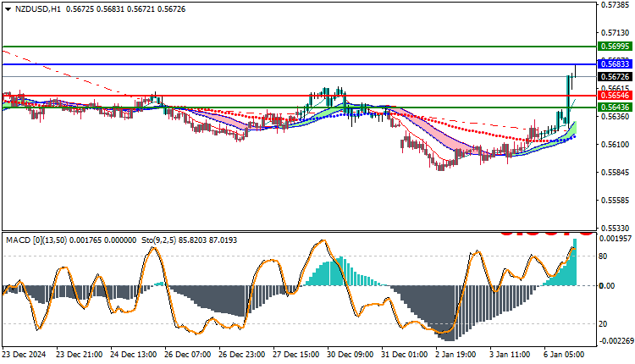Click the 0.57130 value on price axis
Screen dimensions: 635x364
point(616,33)
